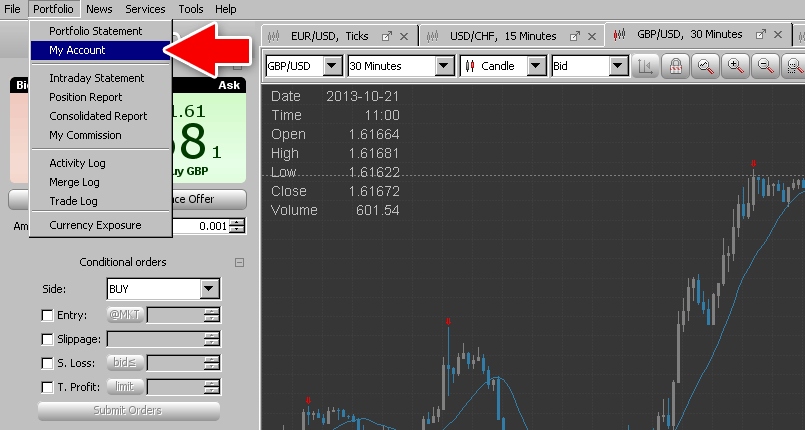Click the @MKT entry button

[x=125, y=315]
